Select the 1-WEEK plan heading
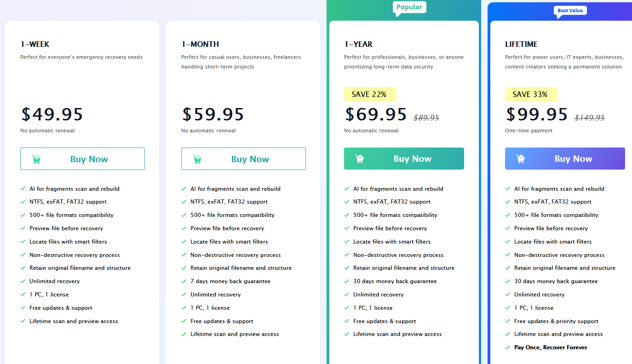This screenshot has width=632, height=364. (x=35, y=44)
